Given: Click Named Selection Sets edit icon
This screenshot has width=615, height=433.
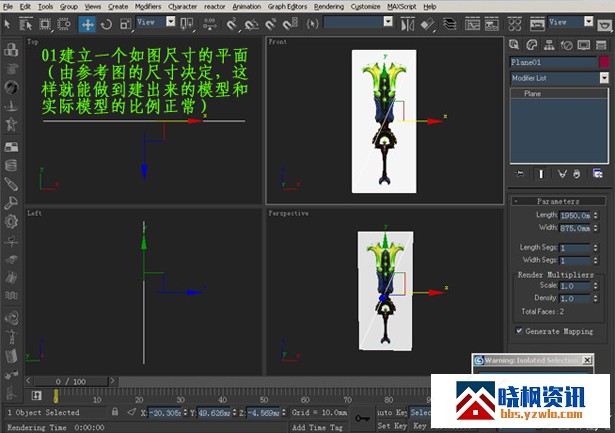Looking at the screenshot, I should coord(312,24).
